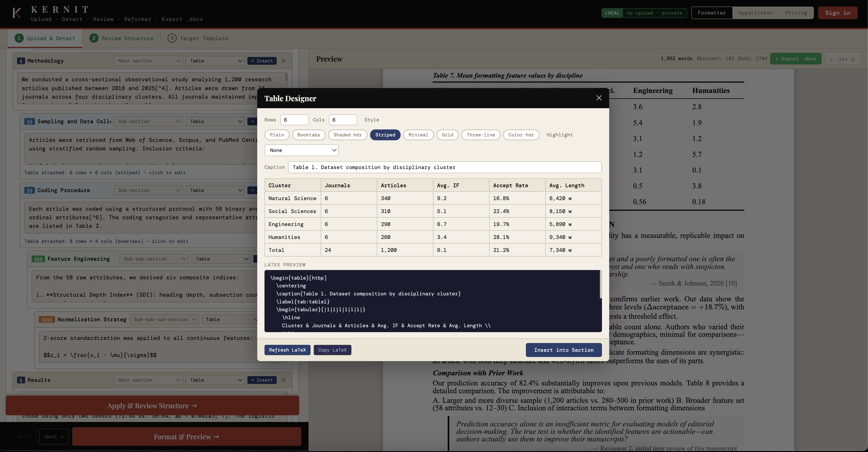Click the Methodology section § badge
This screenshot has height=452, width=868.
pyautogui.click(x=21, y=61)
